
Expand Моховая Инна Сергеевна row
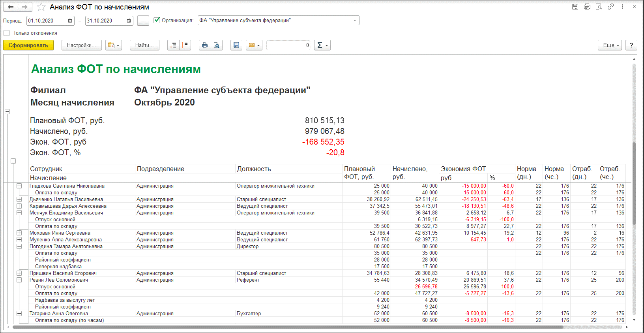click(19, 233)
